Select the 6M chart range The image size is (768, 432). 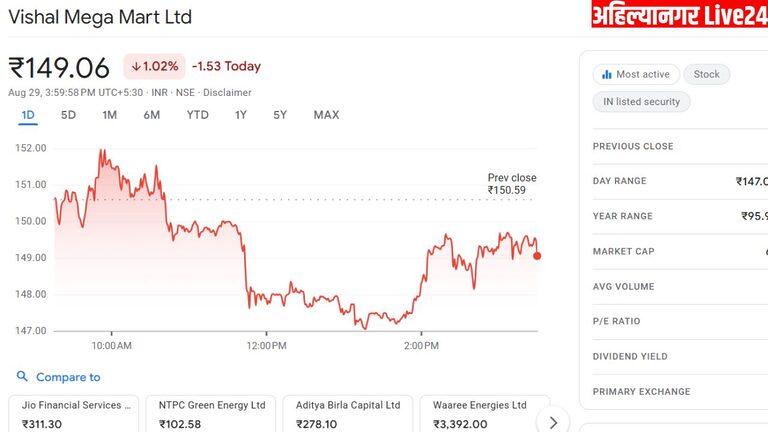(x=151, y=115)
